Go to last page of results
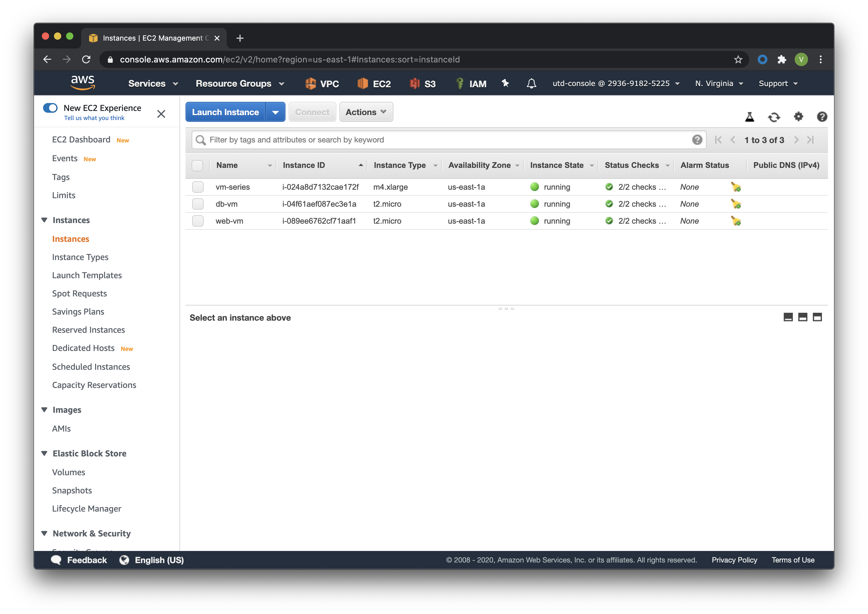The width and height of the screenshot is (868, 614). click(810, 139)
